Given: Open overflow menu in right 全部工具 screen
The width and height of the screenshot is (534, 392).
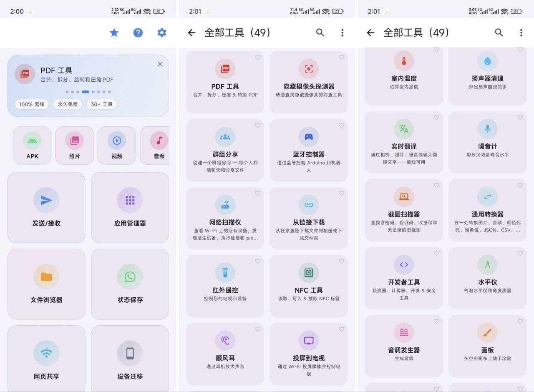Looking at the screenshot, I should click(521, 33).
